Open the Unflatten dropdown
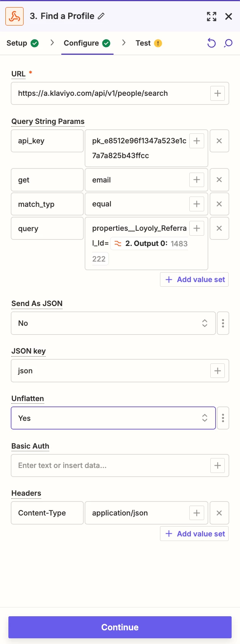 (x=113, y=418)
